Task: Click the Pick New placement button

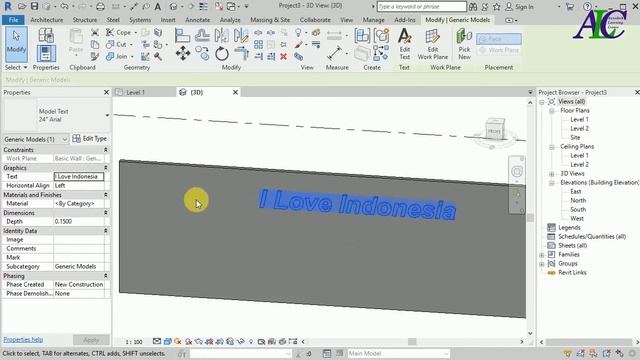Action: click(x=464, y=44)
